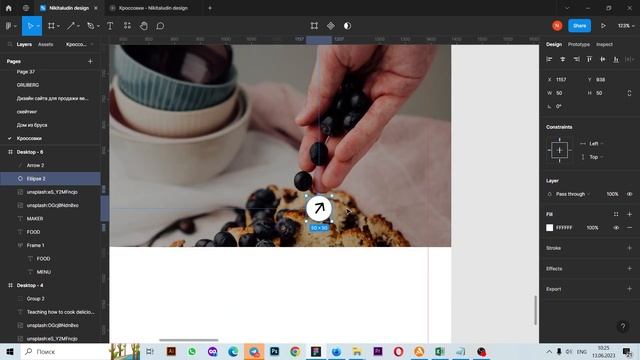Screen dimensions: 640x360
Task: Click the taskbar search box
Action: [64, 352]
